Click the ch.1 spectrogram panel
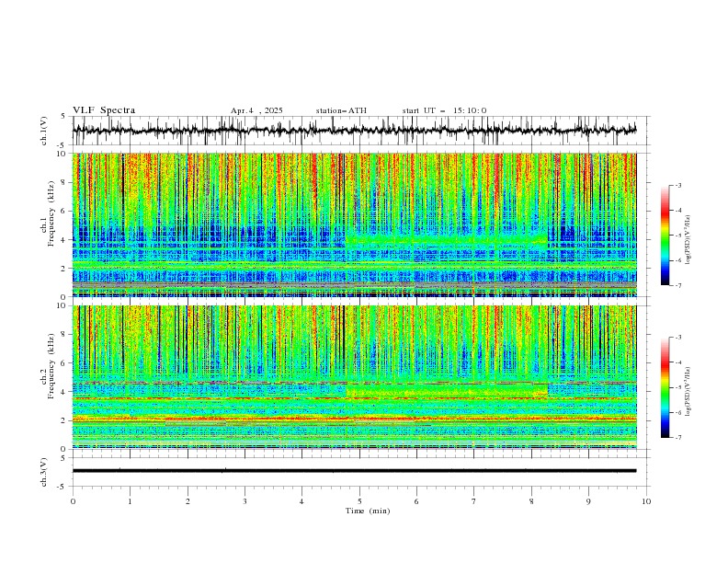This screenshot has height=563, width=728. [355, 224]
